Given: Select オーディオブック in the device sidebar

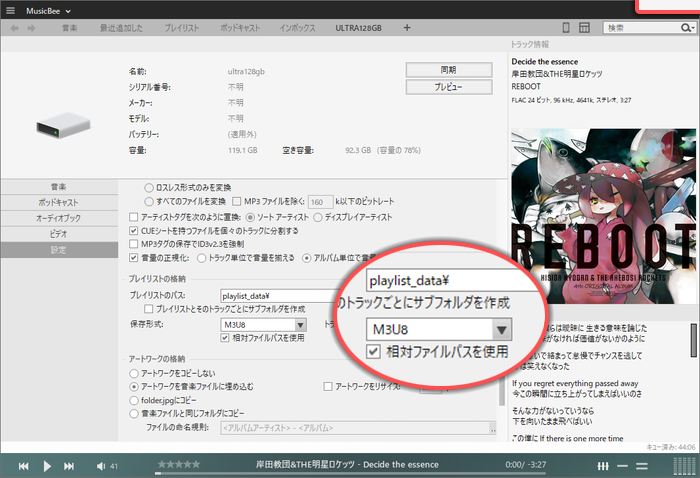Looking at the screenshot, I should pos(59,218).
